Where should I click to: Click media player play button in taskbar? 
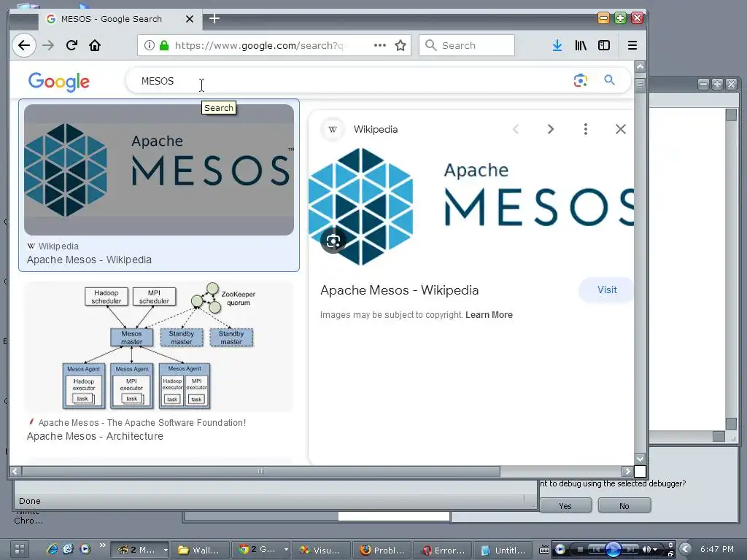tap(614, 549)
